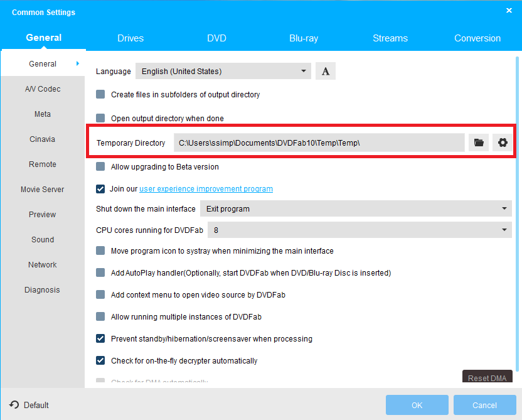The height and width of the screenshot is (420, 522).
Task: Click the OK button
Action: point(417,405)
